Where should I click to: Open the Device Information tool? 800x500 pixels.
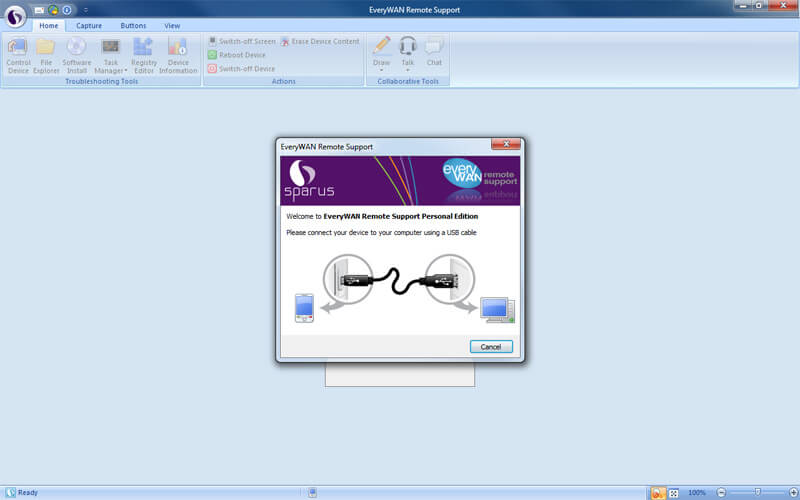[178, 56]
